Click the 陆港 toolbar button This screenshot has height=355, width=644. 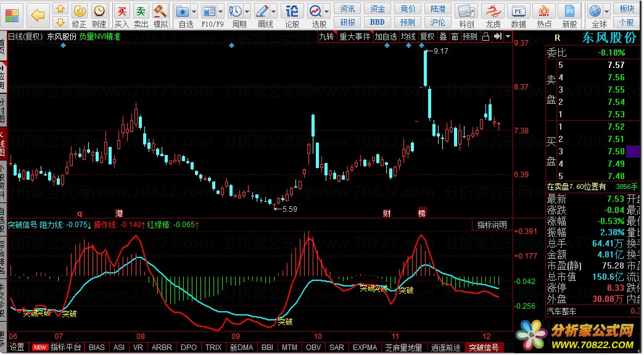[438, 9]
